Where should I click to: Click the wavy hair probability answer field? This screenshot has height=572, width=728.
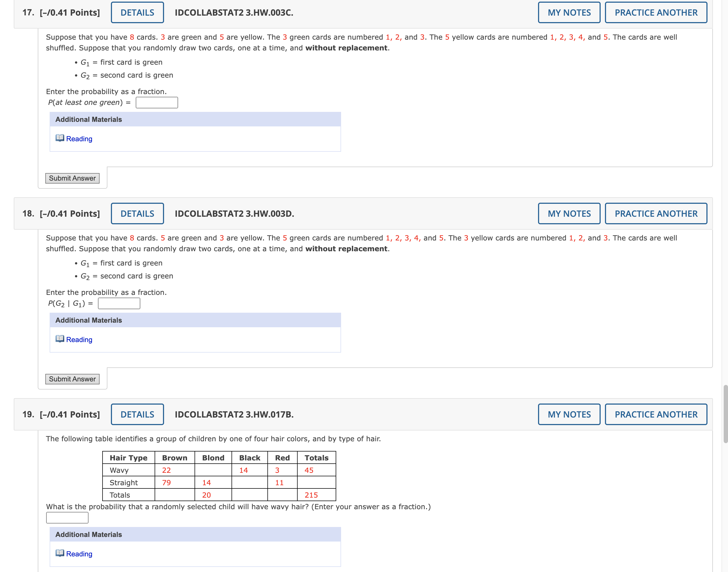(x=67, y=518)
